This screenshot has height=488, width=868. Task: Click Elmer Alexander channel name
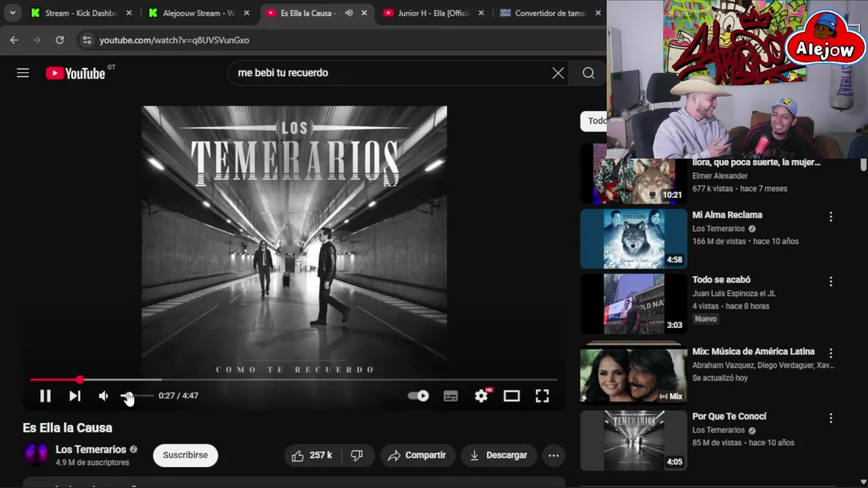(x=720, y=176)
